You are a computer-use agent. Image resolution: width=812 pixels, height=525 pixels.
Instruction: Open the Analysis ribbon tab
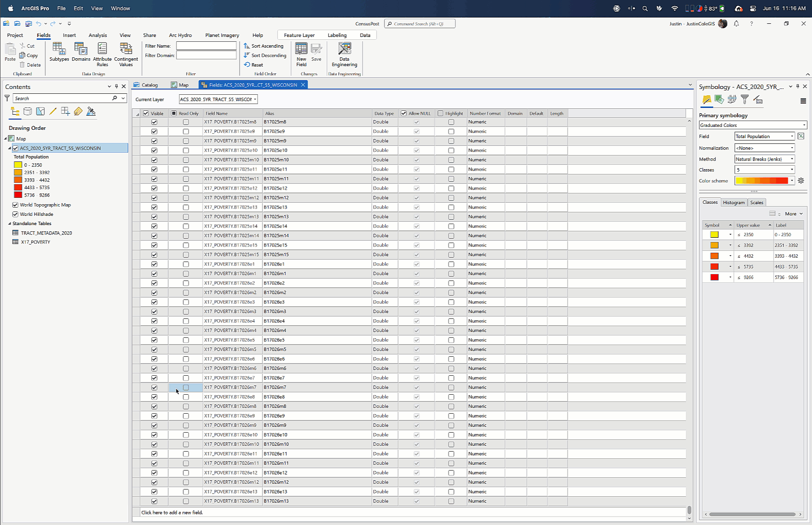(x=98, y=35)
